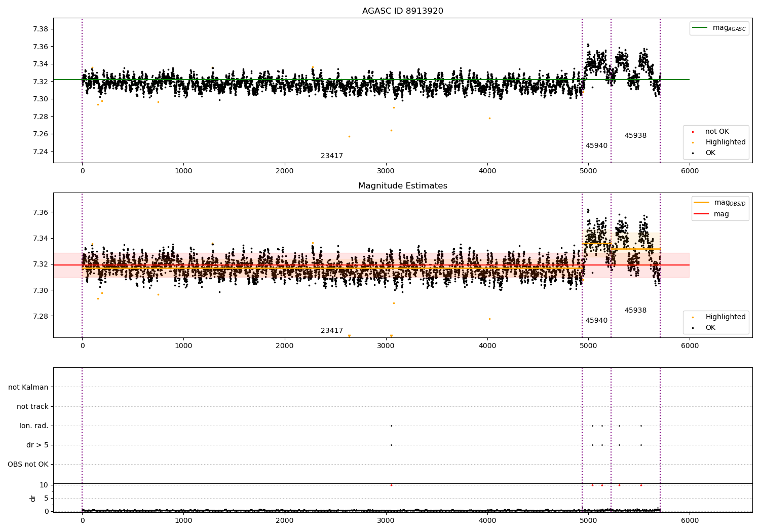
Task: Click the green mag AGASC legend line
Action: 701,28
